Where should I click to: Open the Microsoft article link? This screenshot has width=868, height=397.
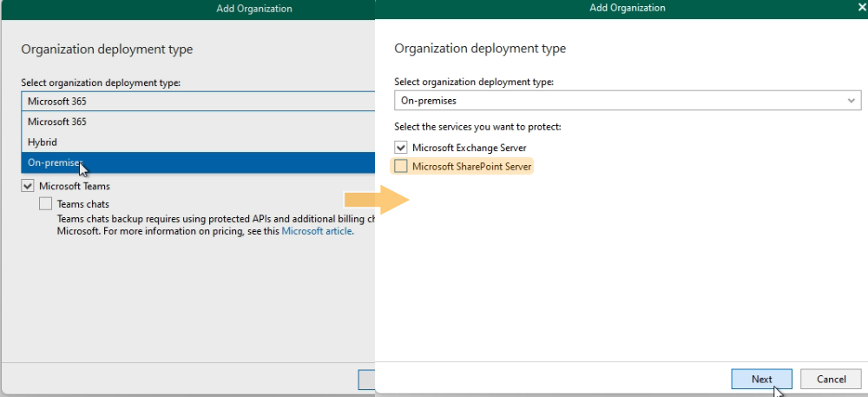[317, 231]
